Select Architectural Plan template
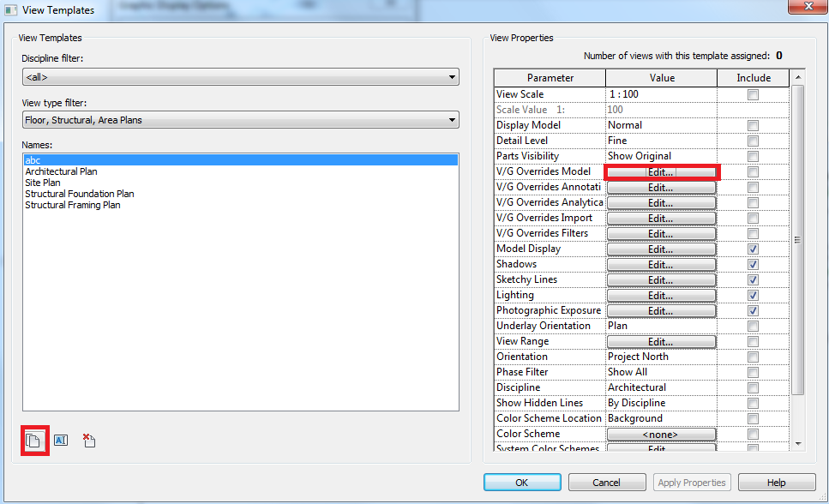Screen dimensions: 829x504 click(62, 171)
